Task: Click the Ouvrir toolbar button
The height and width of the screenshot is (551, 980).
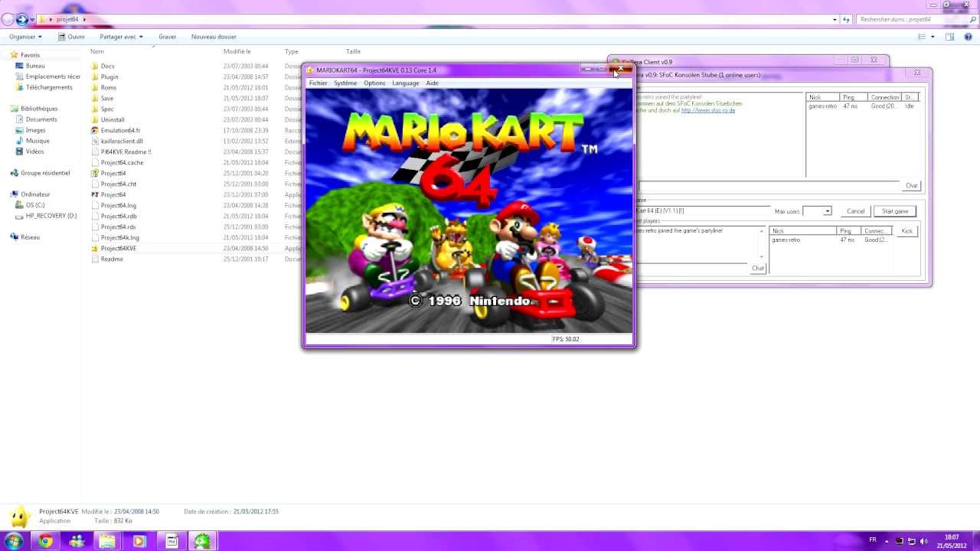Action: tap(71, 37)
